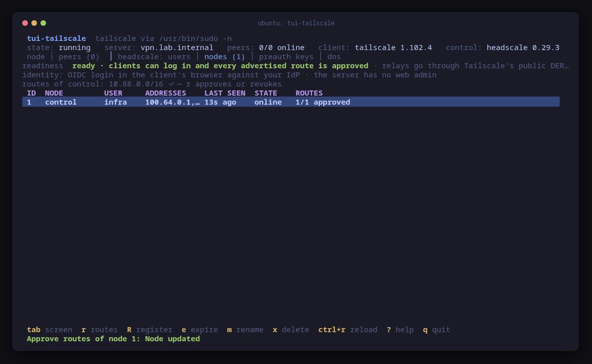The width and height of the screenshot is (592, 364).
Task: Click the NODE column header
Action: coord(54,93)
